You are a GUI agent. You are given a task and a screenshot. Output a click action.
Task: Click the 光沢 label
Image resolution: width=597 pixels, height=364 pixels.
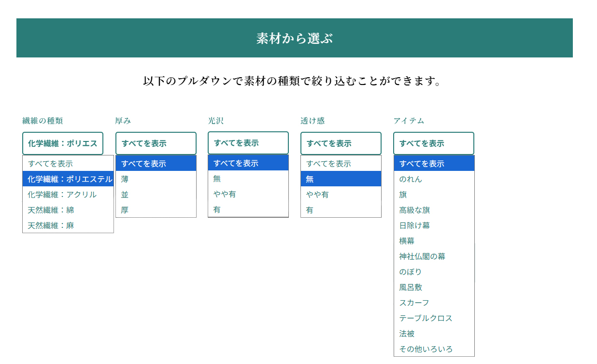coord(216,121)
